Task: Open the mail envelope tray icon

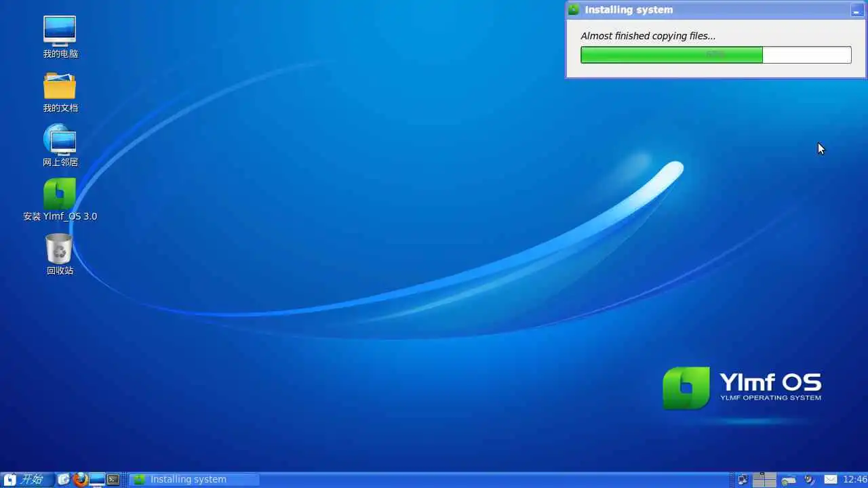Action: click(x=831, y=479)
